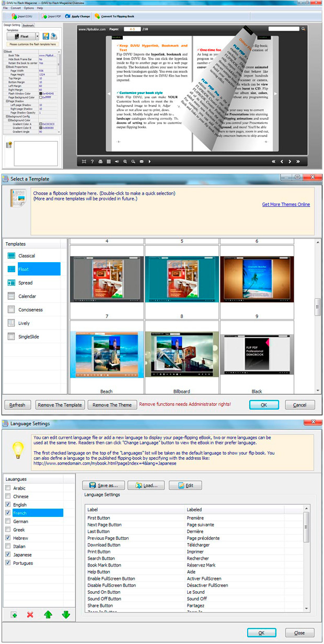Click the print icon in flipbook toolbar

pos(100,162)
